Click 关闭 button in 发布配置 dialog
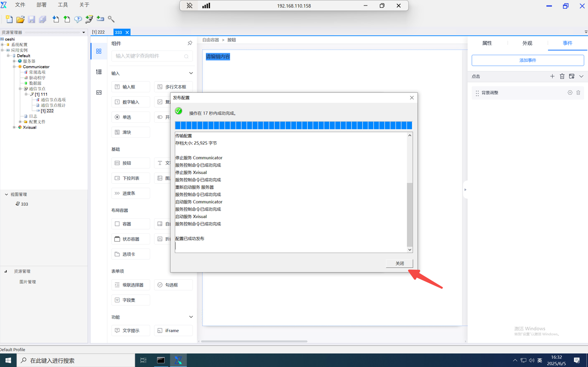Screen dimensions: 588x367 400,264
